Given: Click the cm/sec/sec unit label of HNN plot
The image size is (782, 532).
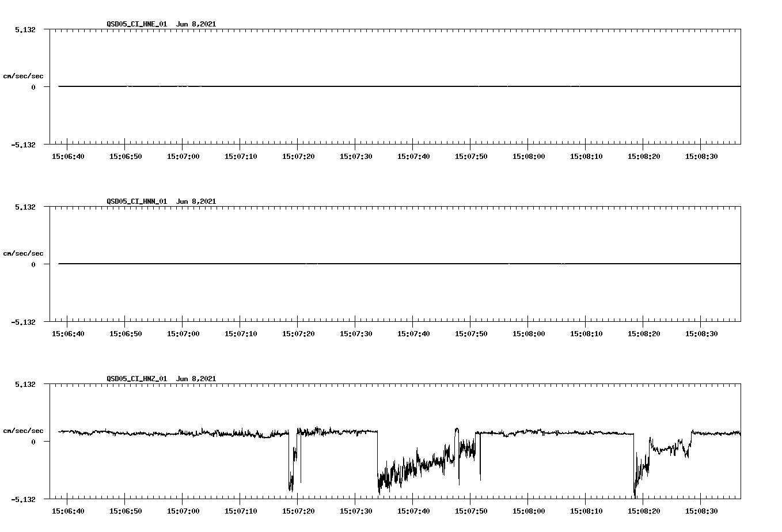Looking at the screenshot, I should coord(23,253).
